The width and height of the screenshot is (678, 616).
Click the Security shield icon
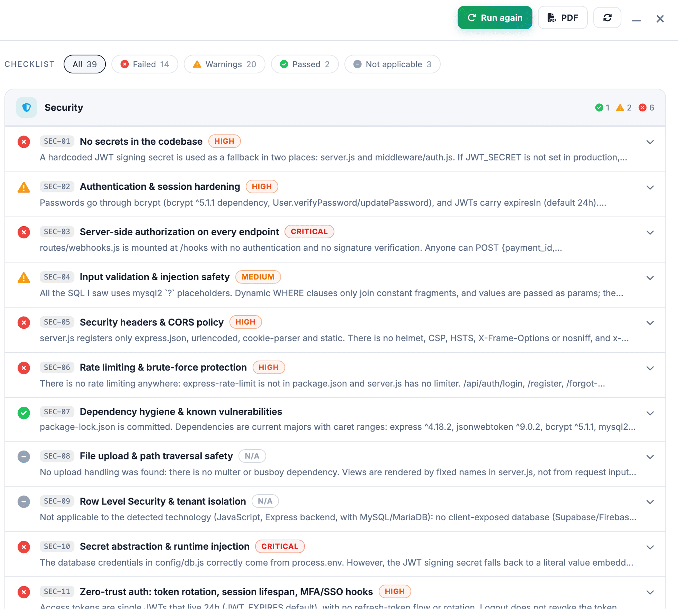[27, 107]
